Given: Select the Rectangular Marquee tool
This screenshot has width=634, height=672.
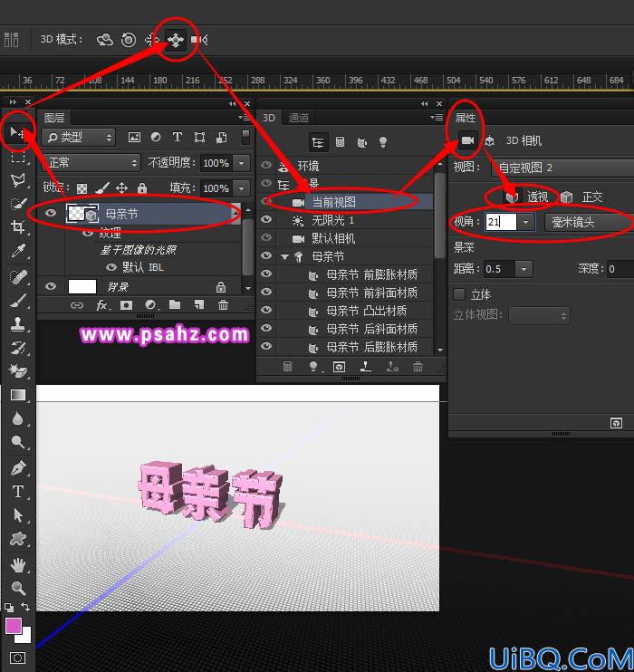Looking at the screenshot, I should point(17,156).
